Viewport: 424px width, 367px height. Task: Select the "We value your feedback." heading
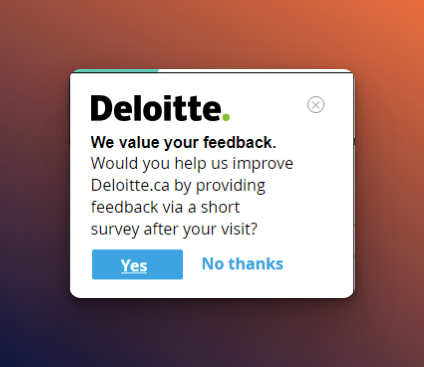(x=183, y=142)
